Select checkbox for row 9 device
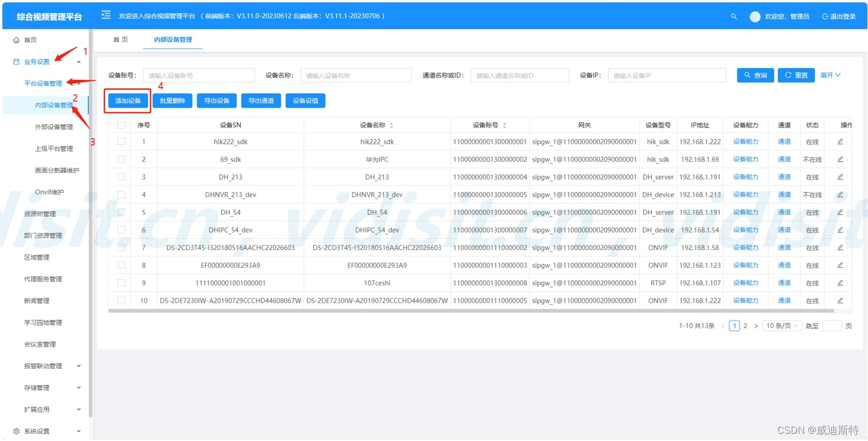This screenshot has height=441, width=868. point(122,283)
